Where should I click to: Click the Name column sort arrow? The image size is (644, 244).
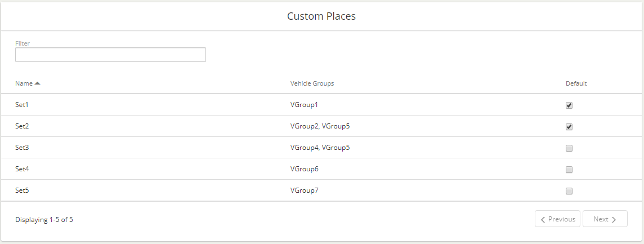37,83
